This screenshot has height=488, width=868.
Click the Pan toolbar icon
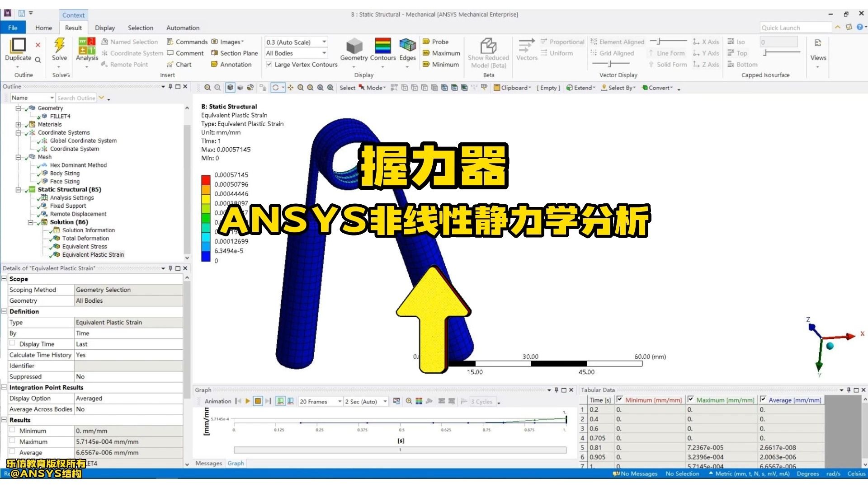click(290, 88)
